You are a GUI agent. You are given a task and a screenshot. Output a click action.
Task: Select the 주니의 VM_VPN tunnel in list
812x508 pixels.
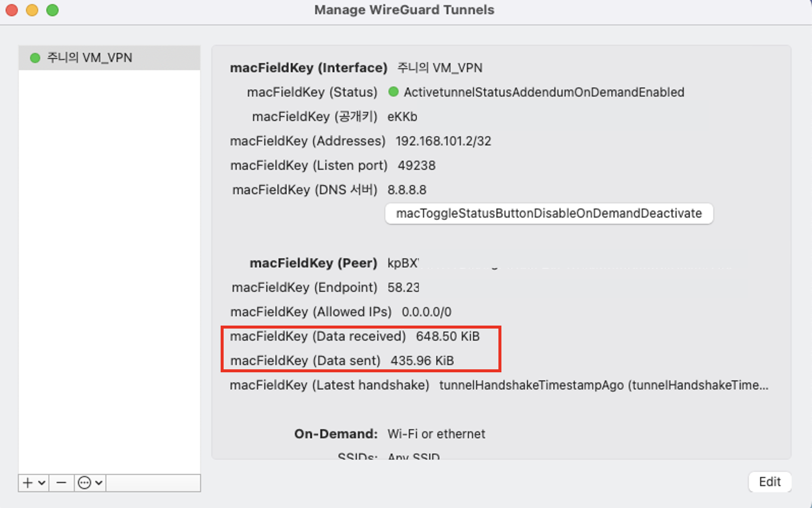[x=109, y=58]
